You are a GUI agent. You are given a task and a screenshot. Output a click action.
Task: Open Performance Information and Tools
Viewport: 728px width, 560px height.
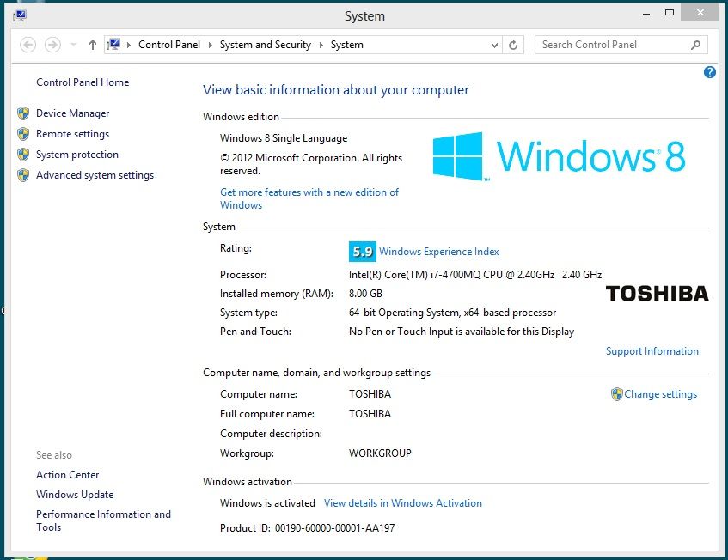pos(103,520)
